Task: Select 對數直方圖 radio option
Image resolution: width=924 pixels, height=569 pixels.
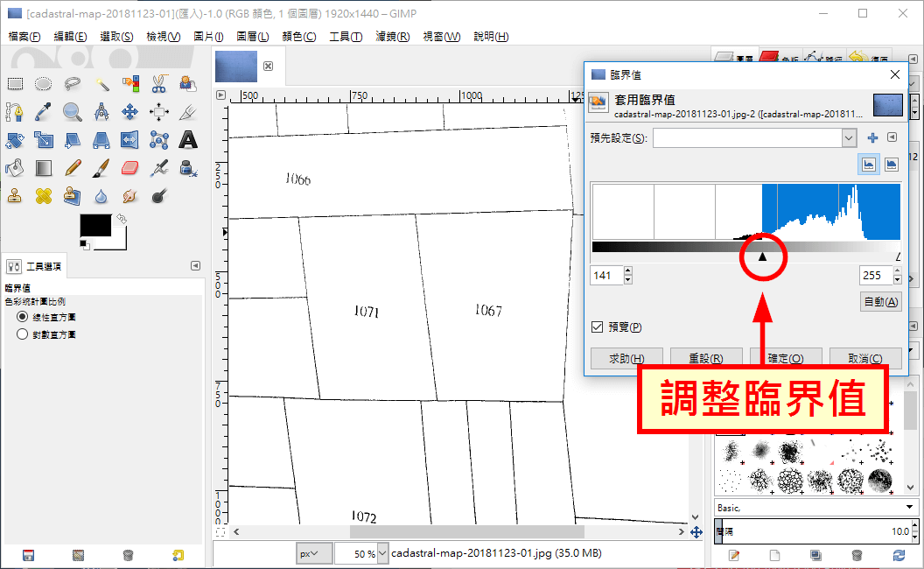Action: 23,334
